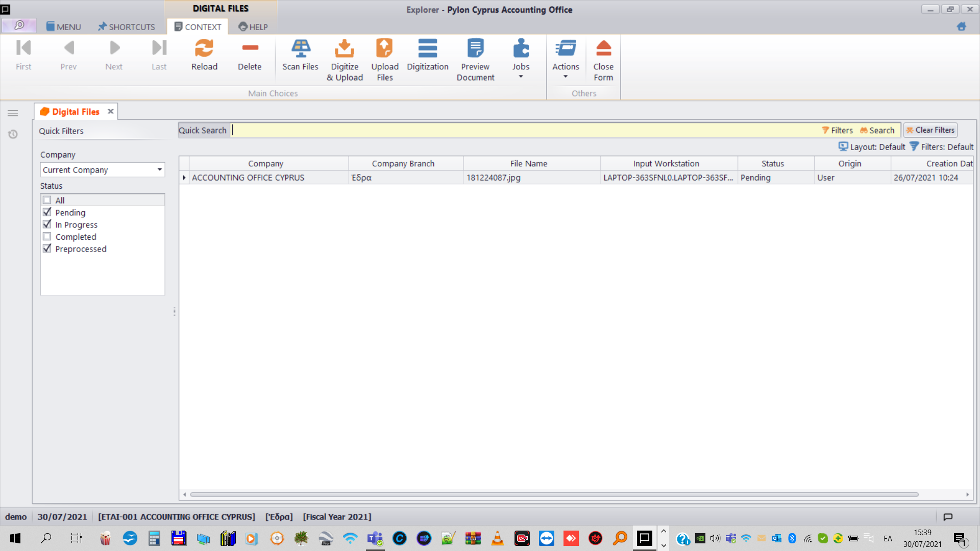Click the Close Form icon

tap(603, 48)
